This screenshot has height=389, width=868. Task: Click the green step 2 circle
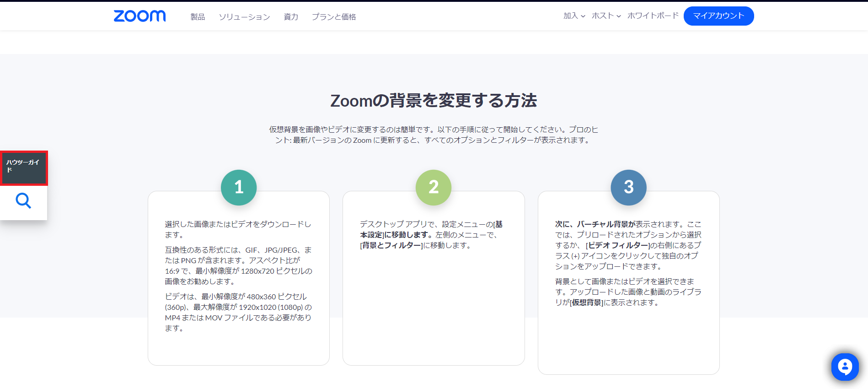434,187
